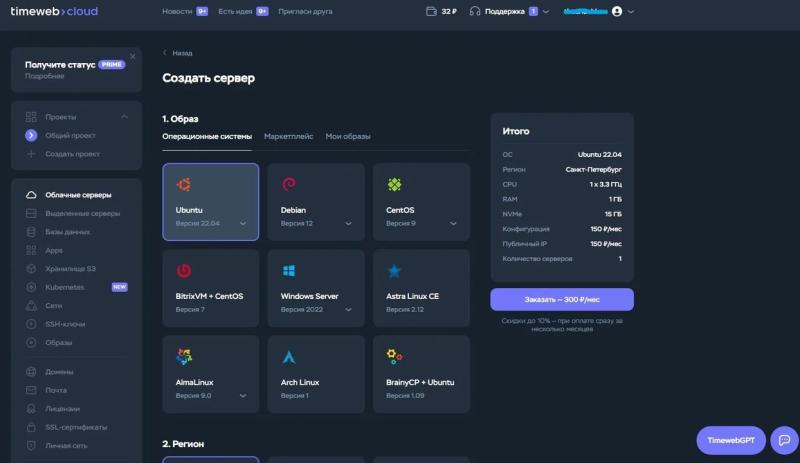
Task: Click the Projects grid icon in sidebar
Action: coord(31,117)
